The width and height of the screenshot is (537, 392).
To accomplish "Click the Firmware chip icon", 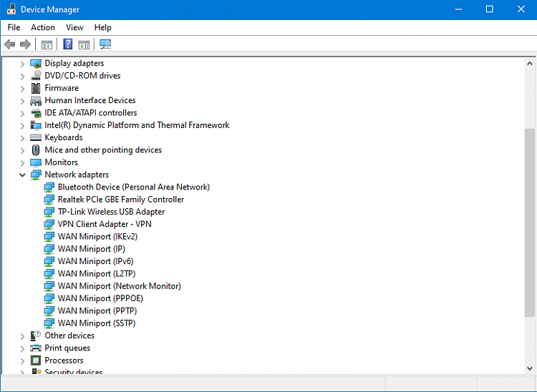I will 36,88.
